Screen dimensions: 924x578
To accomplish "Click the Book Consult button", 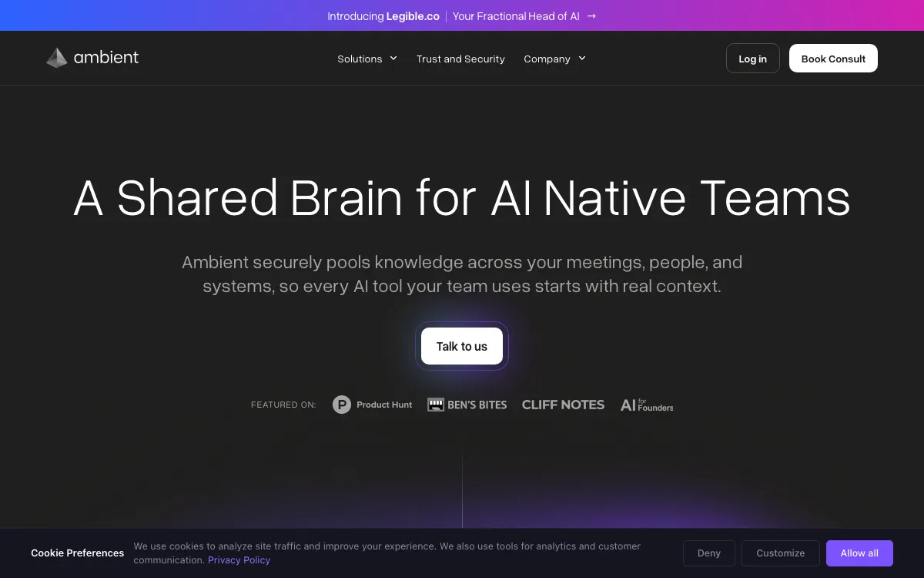I will click(x=833, y=59).
